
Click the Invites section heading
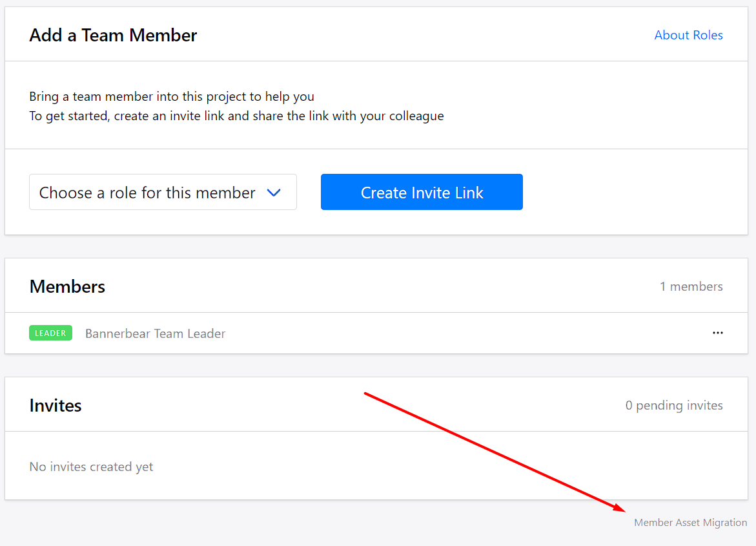pyautogui.click(x=56, y=406)
